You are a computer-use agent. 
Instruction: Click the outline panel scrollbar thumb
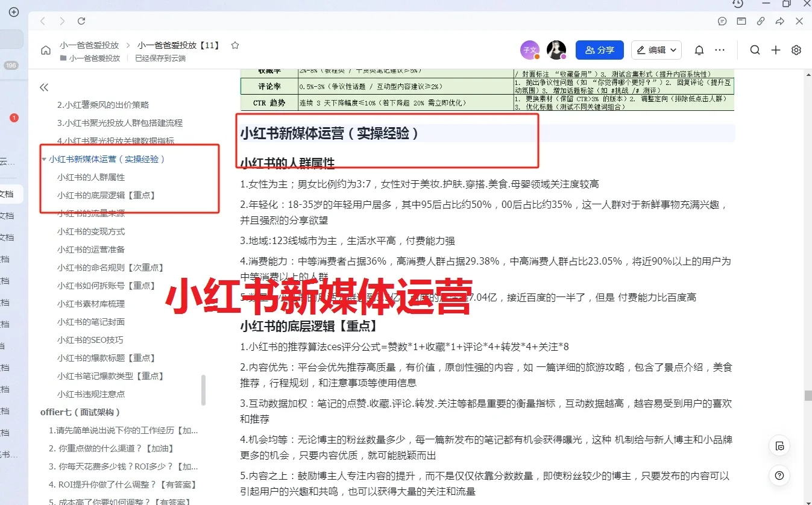point(203,390)
